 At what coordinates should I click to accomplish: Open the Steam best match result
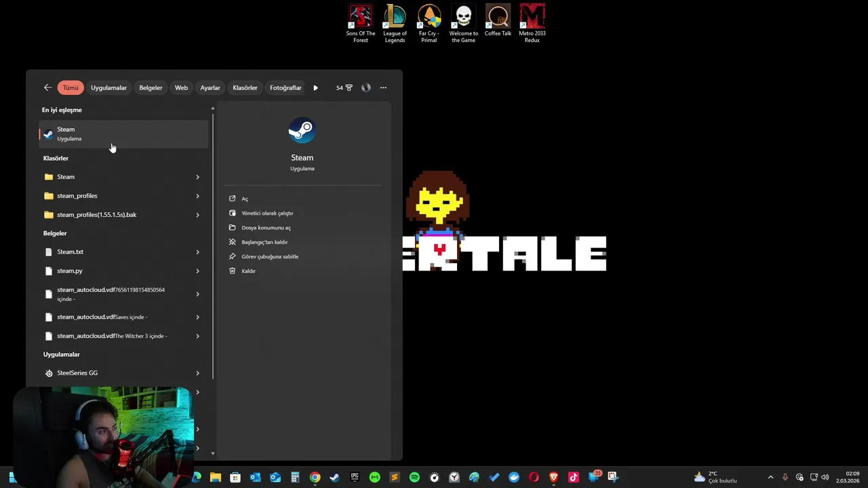(x=123, y=134)
